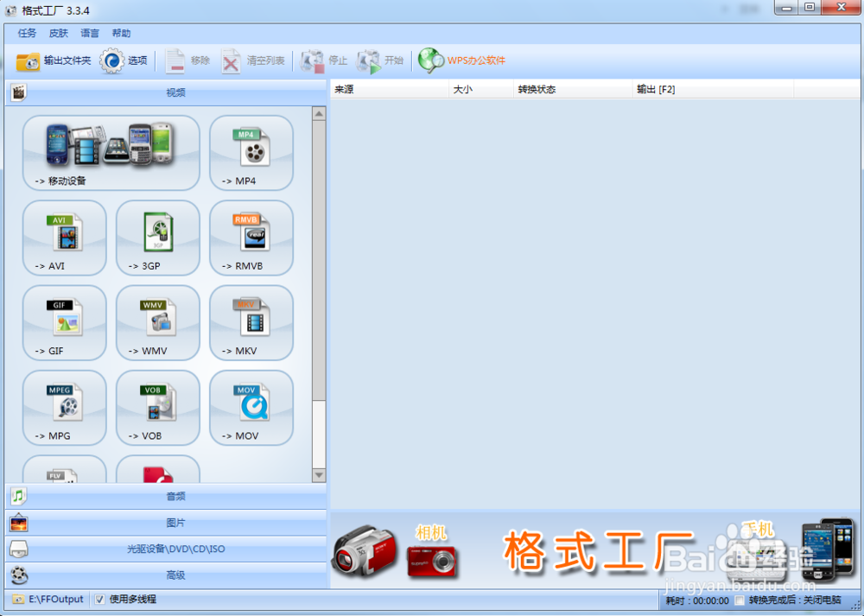864x616 pixels.
Task: Toggle the 使用多线程 checkbox
Action: pos(99,600)
